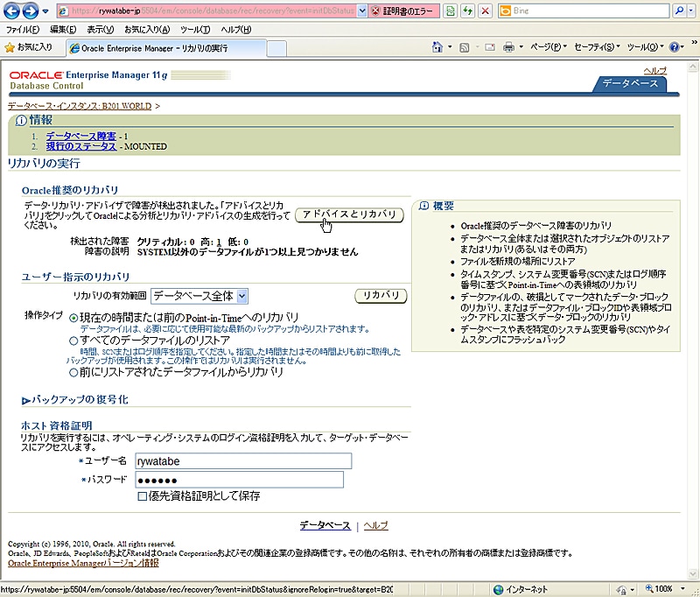
Task: Open the address bar dropdown arrow
Action: (362, 11)
